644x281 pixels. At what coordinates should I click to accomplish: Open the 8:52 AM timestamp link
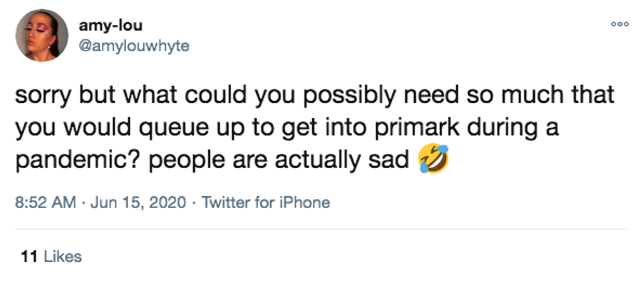[43, 202]
